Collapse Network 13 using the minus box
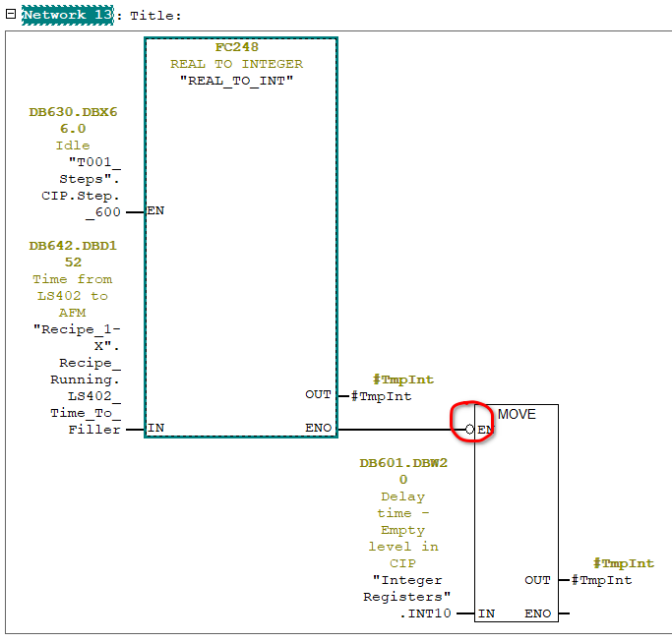 coord(10,16)
